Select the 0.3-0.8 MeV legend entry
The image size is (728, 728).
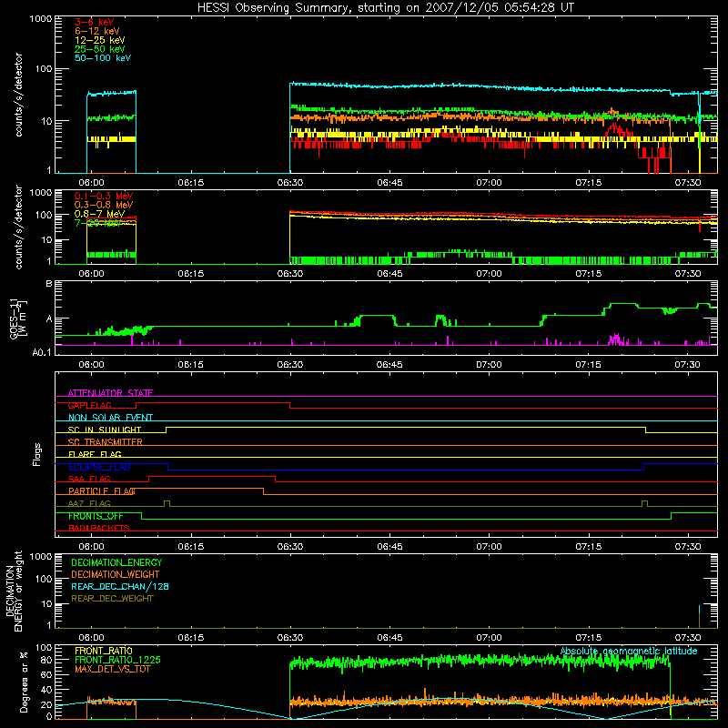point(103,205)
